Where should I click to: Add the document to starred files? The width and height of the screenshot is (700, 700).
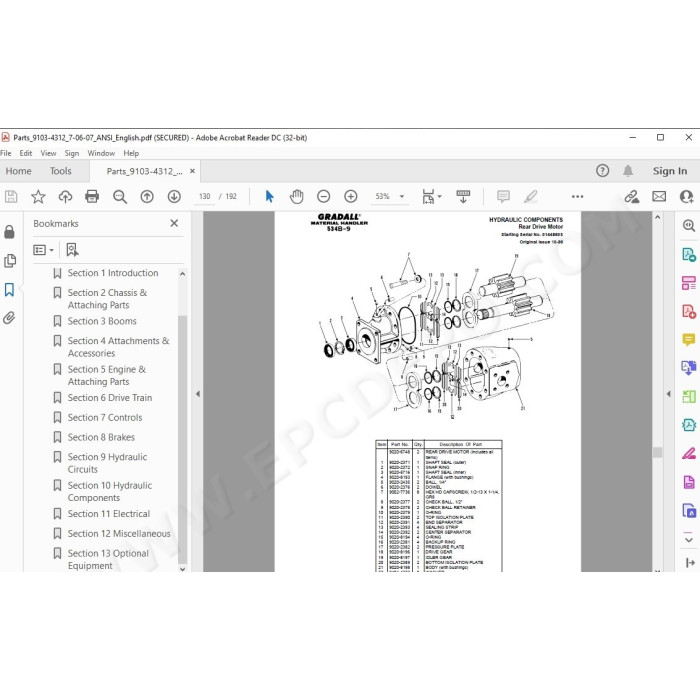[38, 196]
